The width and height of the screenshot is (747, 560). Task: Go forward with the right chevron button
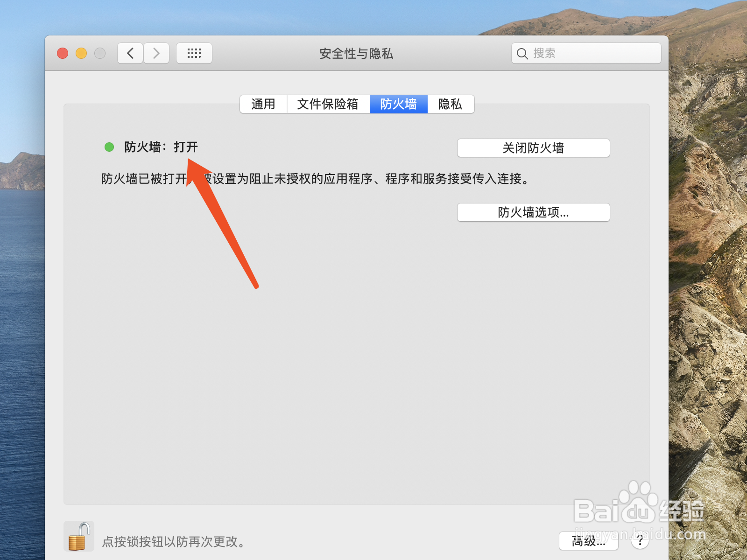click(156, 53)
